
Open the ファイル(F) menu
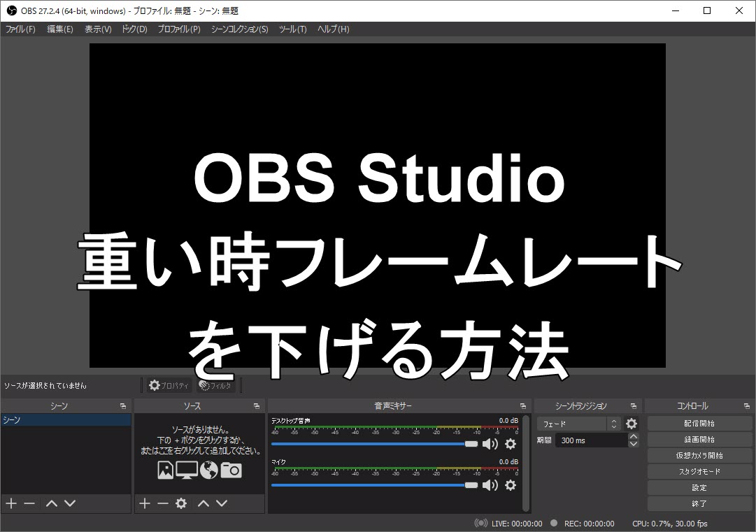tap(20, 29)
